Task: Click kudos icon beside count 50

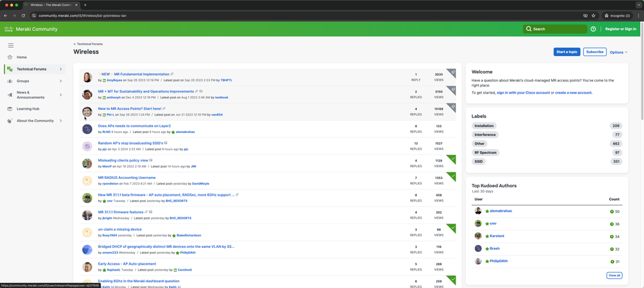Action: coord(612,212)
